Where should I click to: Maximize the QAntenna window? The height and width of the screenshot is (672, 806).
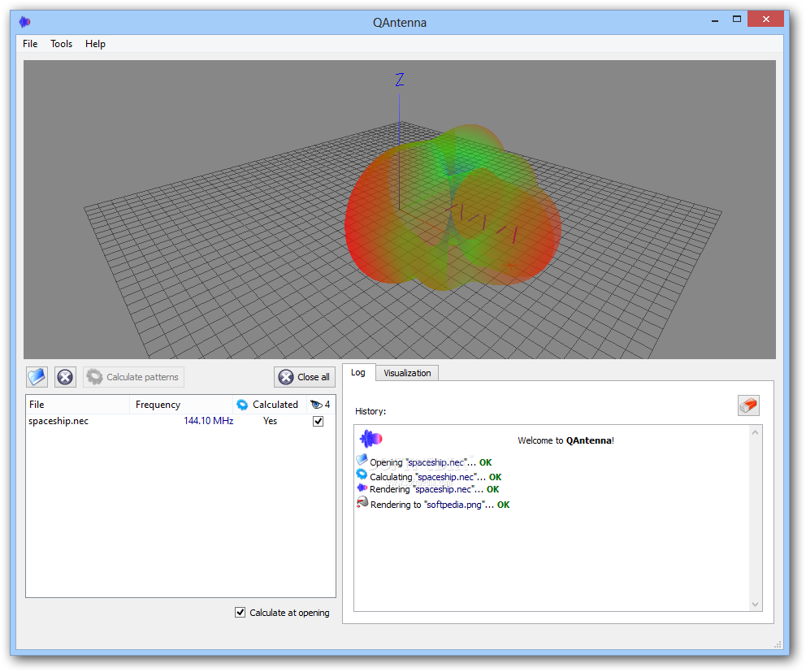(737, 20)
